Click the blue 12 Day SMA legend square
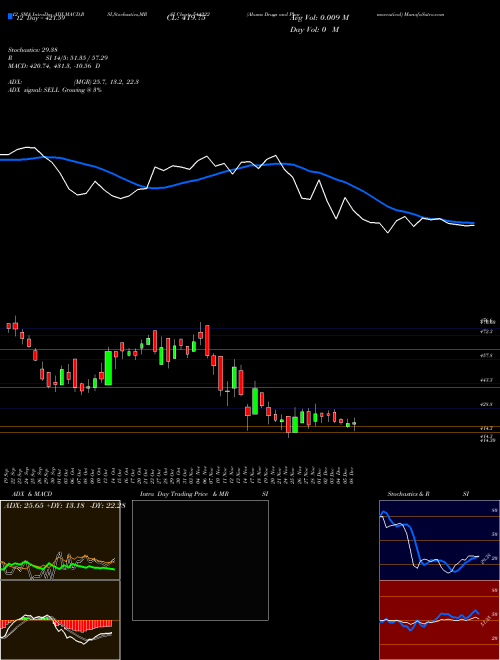This screenshot has height=660, width=500. click(11, 16)
